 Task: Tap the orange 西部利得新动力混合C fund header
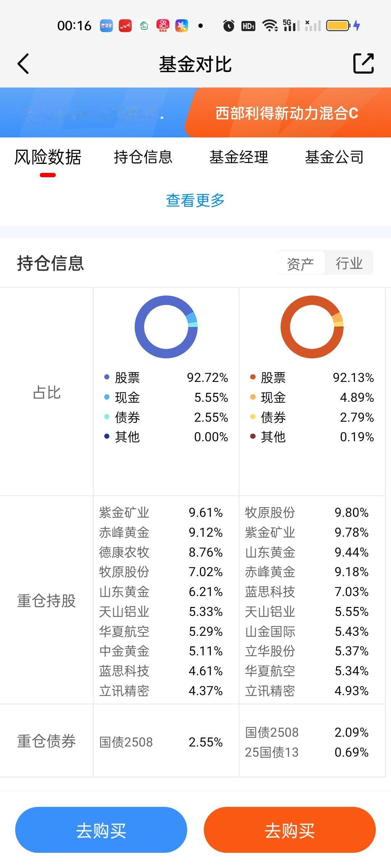point(287,113)
